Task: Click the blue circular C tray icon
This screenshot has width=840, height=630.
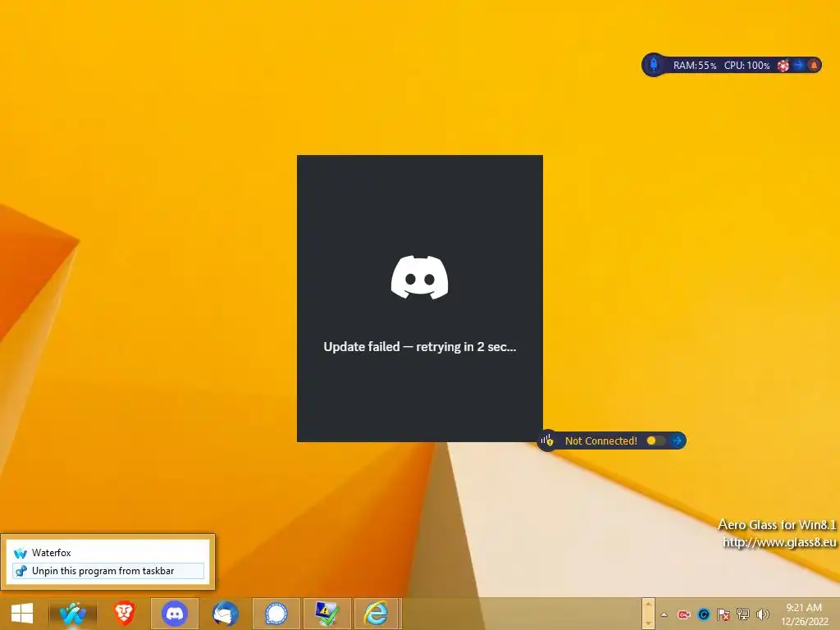Action: [x=704, y=614]
